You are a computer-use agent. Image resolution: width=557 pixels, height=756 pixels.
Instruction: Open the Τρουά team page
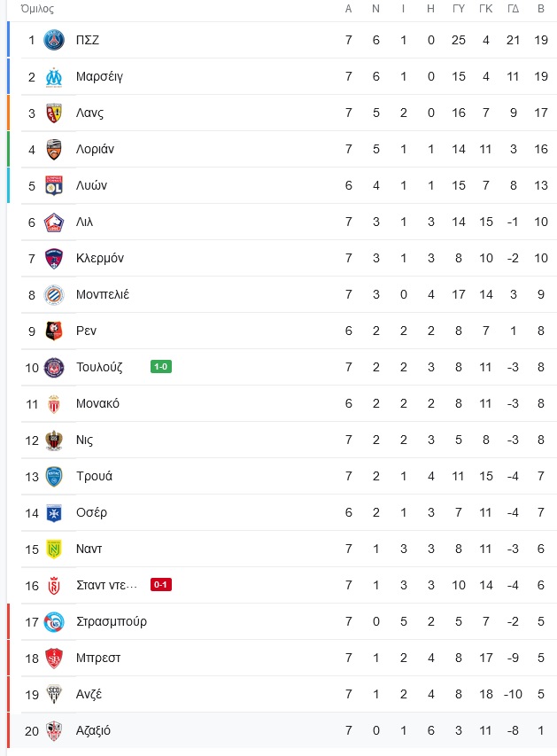point(94,476)
